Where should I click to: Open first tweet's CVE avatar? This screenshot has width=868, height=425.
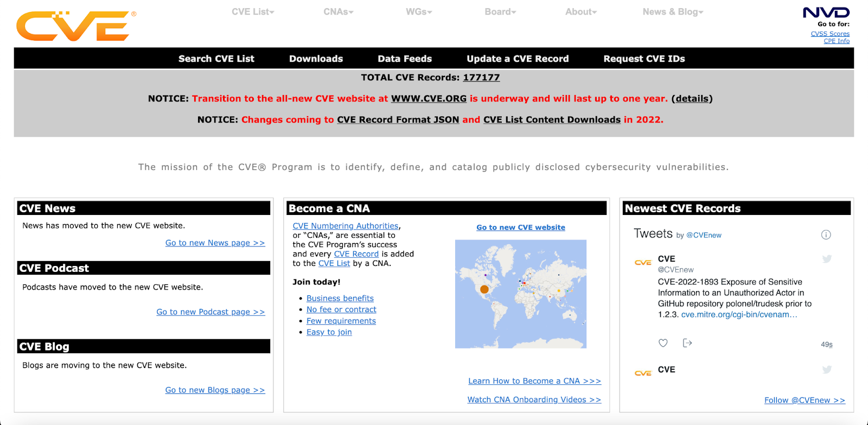coord(643,263)
